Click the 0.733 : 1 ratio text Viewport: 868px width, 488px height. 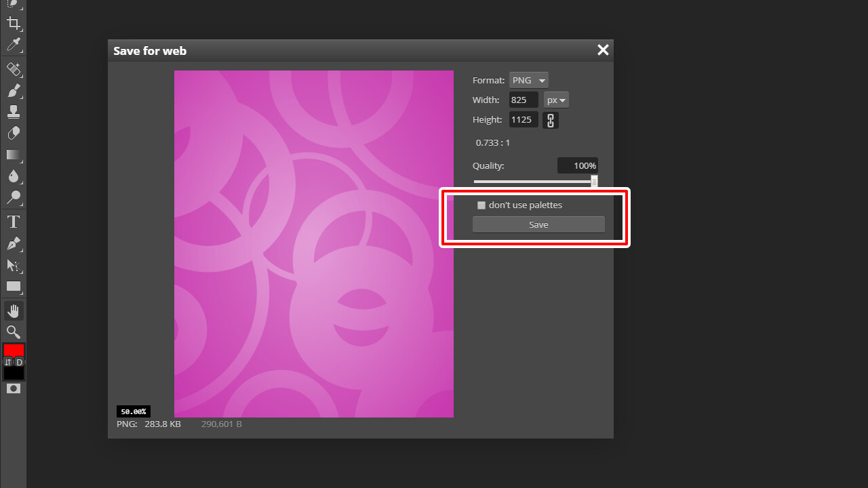(493, 143)
